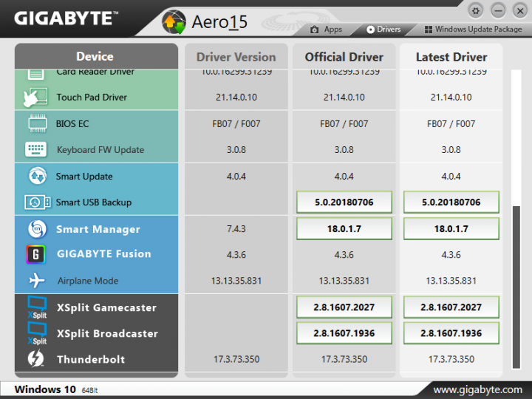Click the Smart Update logo beside Aero15

pyautogui.click(x=174, y=22)
